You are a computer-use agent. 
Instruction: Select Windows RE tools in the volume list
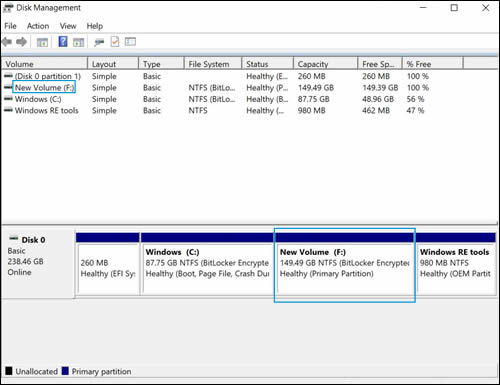coord(46,110)
